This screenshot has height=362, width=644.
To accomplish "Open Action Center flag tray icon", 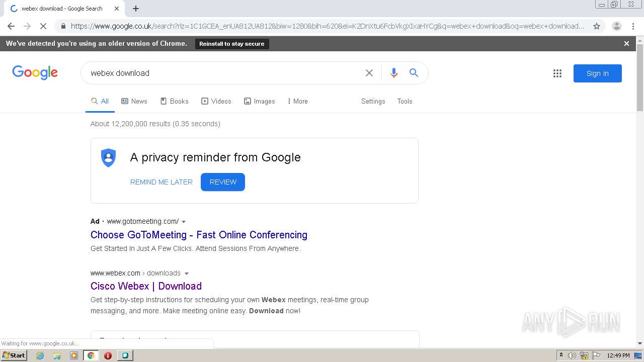I will click(596, 355).
